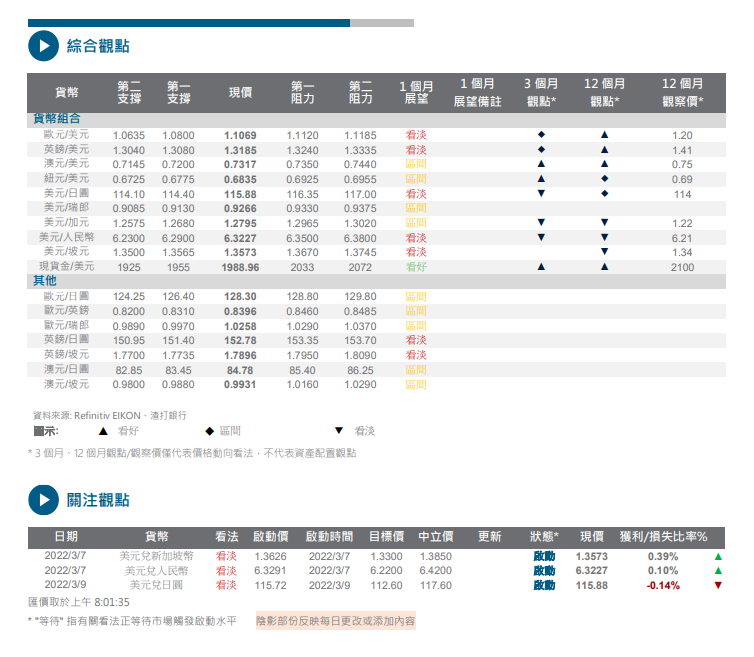Screen dimensions: 754x657
Task: Click the 12 個月觀察價 column header
Action: 682,92
